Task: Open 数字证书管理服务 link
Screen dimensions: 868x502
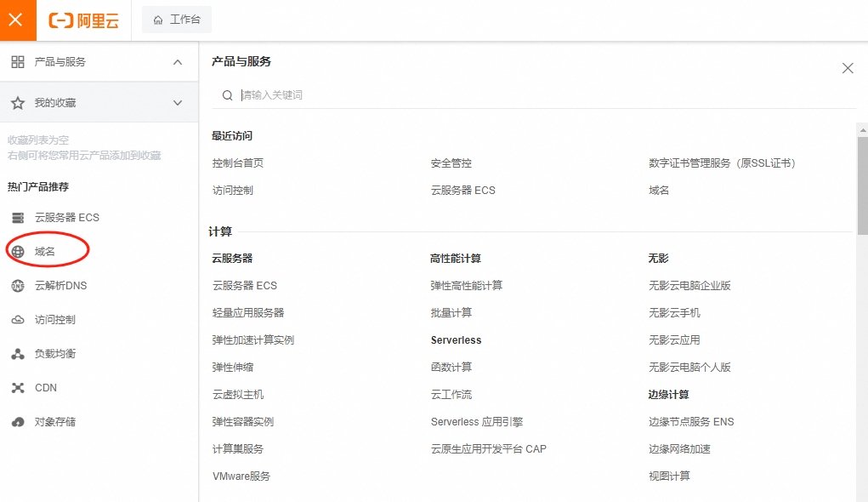Action: click(x=722, y=163)
